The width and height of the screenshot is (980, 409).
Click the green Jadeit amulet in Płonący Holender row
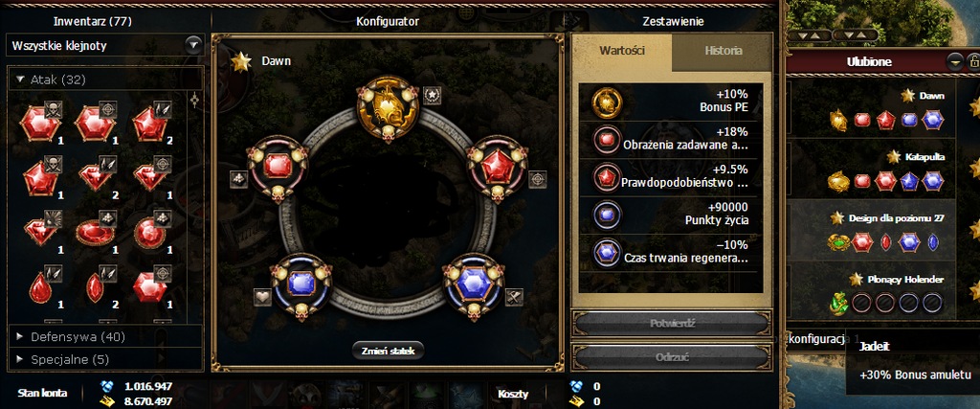click(838, 304)
